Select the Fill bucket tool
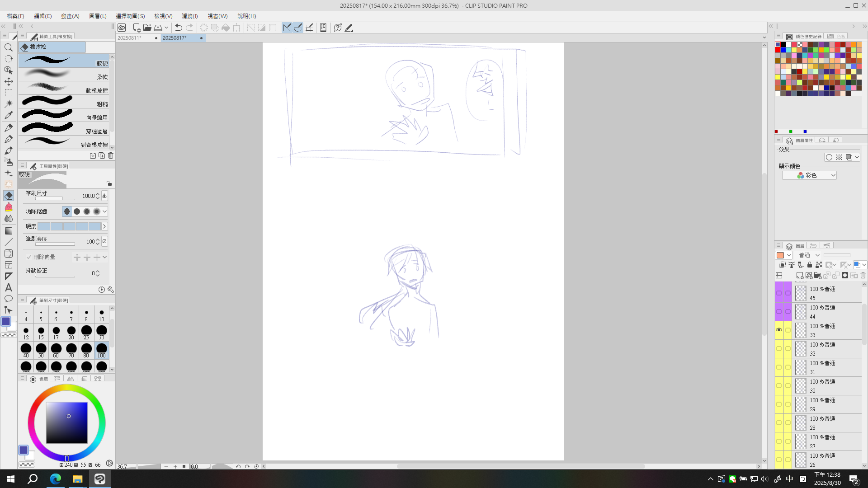Screen dimensions: 868x488 pos(8,207)
